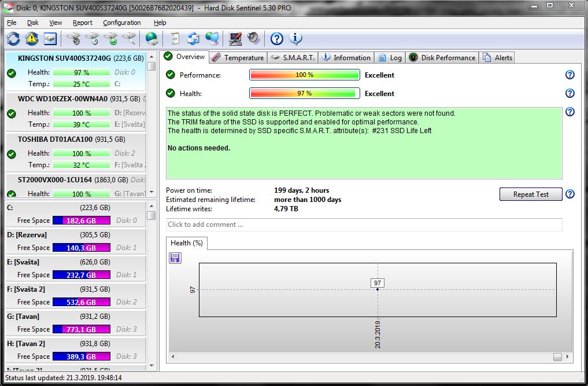Click the disk list scroll down arrow
The height and width of the screenshot is (386, 588).
(x=151, y=192)
